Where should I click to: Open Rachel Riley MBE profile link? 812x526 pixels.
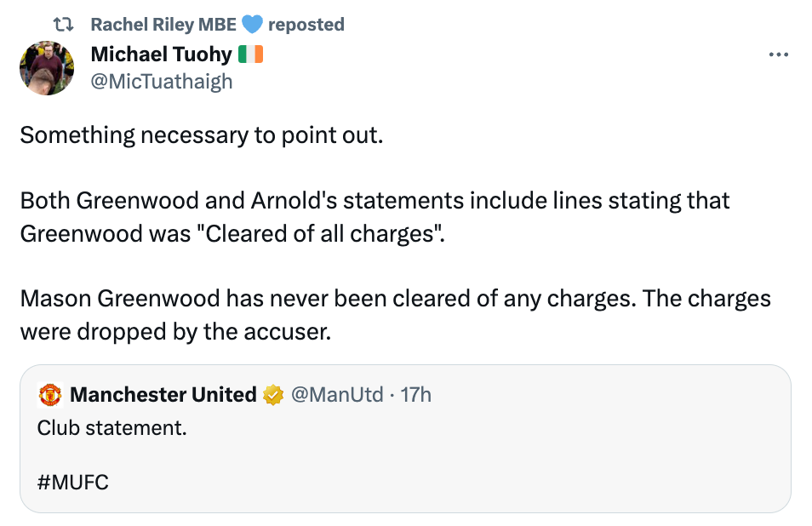(x=163, y=25)
